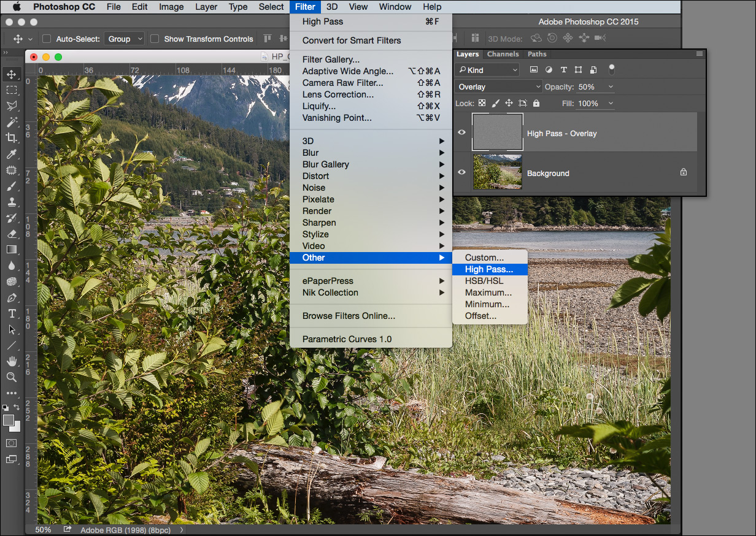Select the Gradient tool
The width and height of the screenshot is (756, 536).
[x=12, y=250]
